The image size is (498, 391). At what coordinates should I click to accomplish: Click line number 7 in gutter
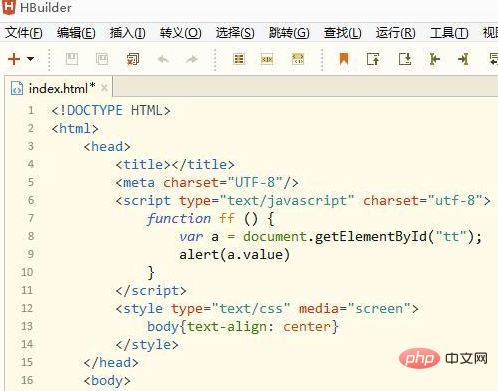31,218
